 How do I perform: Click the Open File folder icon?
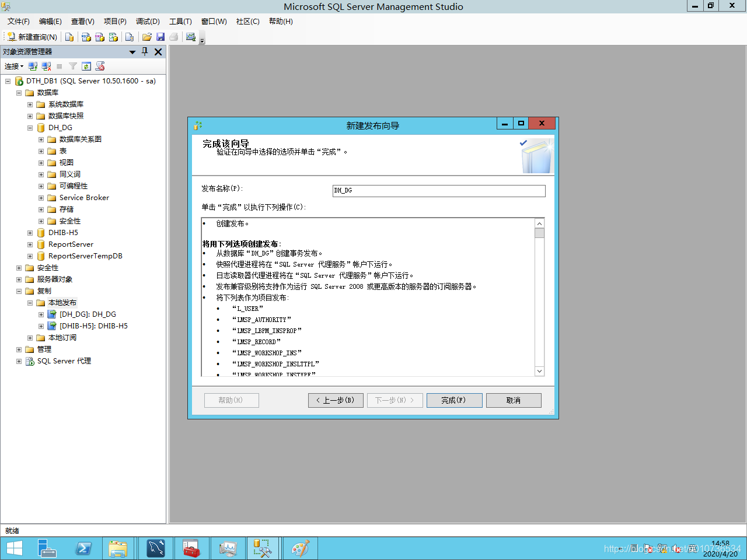(147, 37)
